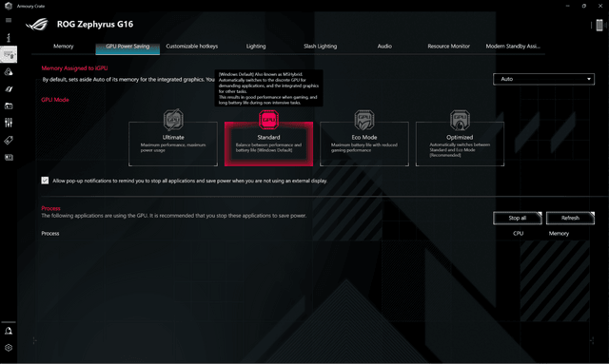Click the red GPU Mode heading
609x364 pixels.
tap(55, 100)
